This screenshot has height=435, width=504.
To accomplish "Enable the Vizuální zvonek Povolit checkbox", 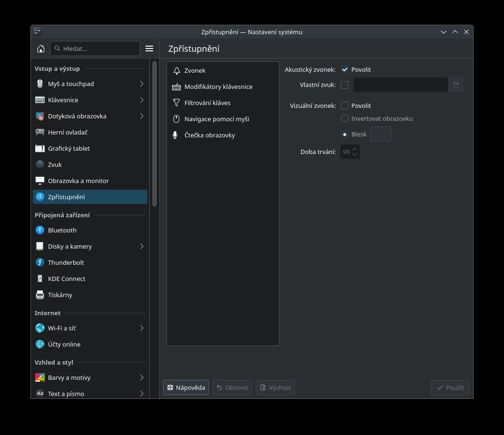I will point(345,106).
